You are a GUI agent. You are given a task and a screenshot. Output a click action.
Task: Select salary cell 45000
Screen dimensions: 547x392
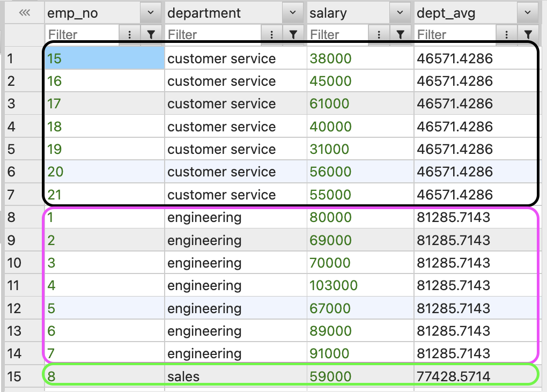pyautogui.click(x=360, y=81)
